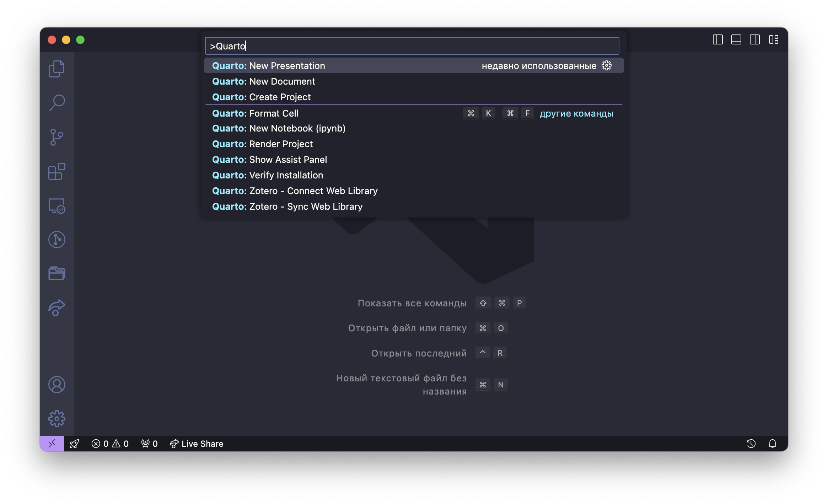Image resolution: width=828 pixels, height=504 pixels.
Task: Open the Search view icon
Action: point(57,103)
